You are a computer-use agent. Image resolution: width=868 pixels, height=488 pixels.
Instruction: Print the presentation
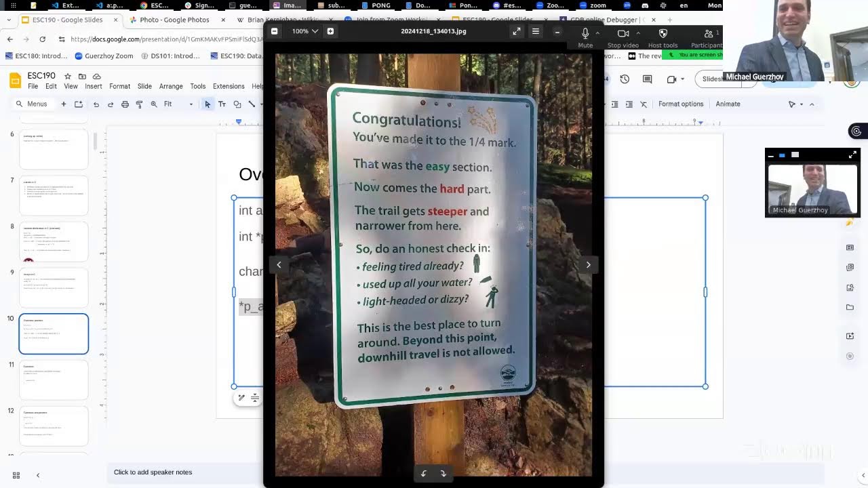tap(125, 104)
